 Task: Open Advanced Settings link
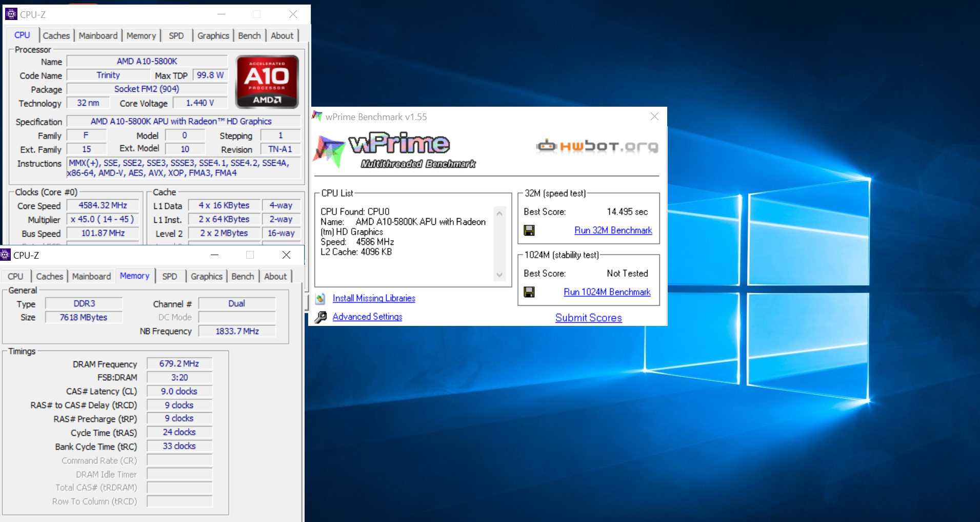pyautogui.click(x=367, y=317)
